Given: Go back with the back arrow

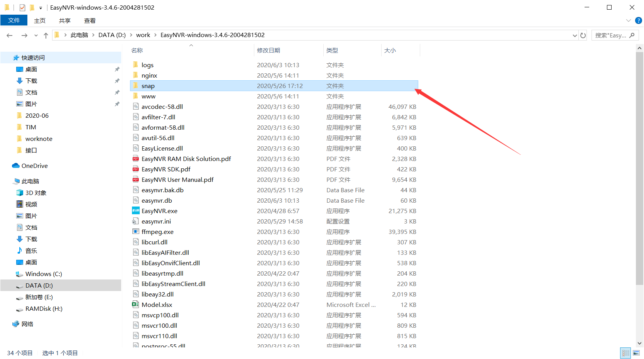Looking at the screenshot, I should pyautogui.click(x=10, y=35).
